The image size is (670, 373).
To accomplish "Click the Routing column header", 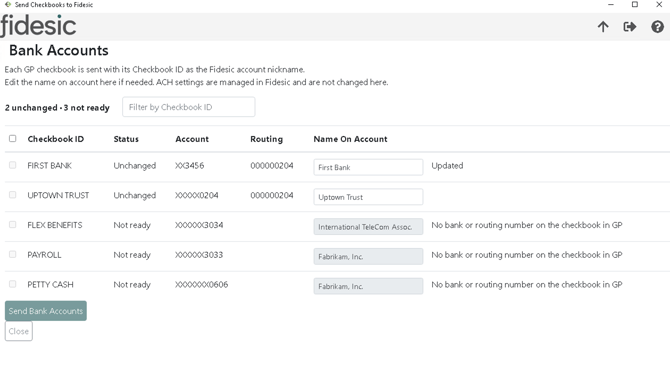I will pos(266,139).
